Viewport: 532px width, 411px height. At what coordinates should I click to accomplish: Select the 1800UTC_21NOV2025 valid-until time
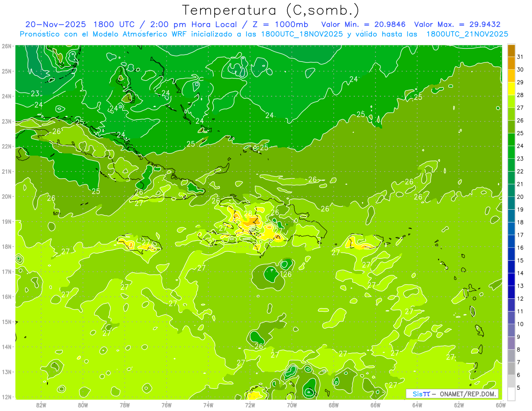click(467, 34)
